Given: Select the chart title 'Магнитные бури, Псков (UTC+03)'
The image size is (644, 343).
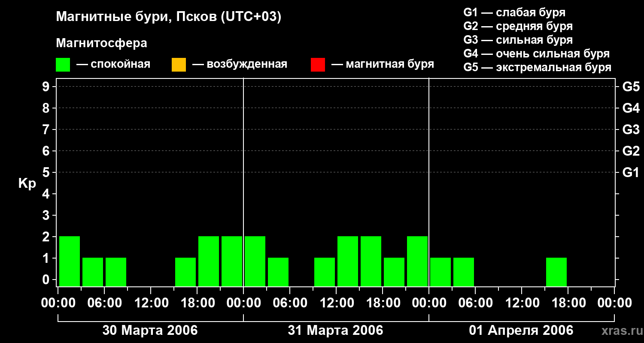Looking at the screenshot, I should click(169, 17).
